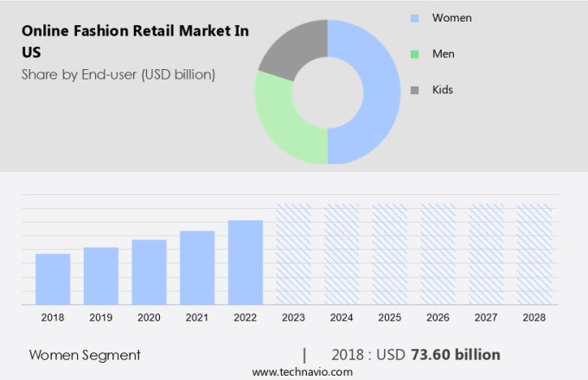
Task: Click the 2018 axis label
Action: click(53, 318)
